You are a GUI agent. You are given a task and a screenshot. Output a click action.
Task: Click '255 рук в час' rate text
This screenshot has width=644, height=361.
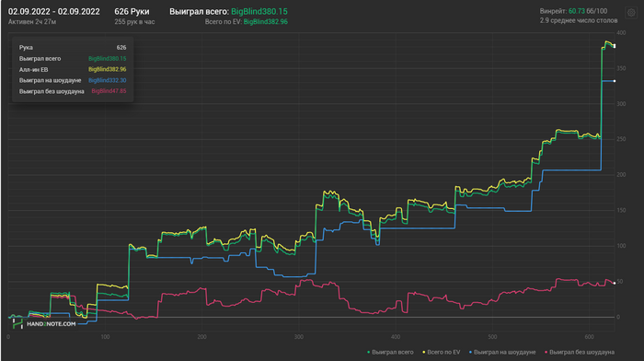point(134,22)
